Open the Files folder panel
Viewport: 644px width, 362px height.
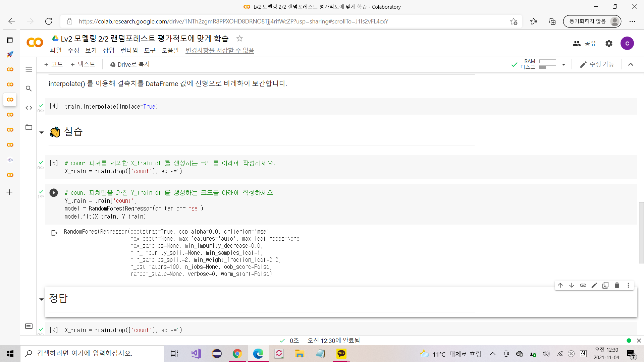pyautogui.click(x=29, y=127)
